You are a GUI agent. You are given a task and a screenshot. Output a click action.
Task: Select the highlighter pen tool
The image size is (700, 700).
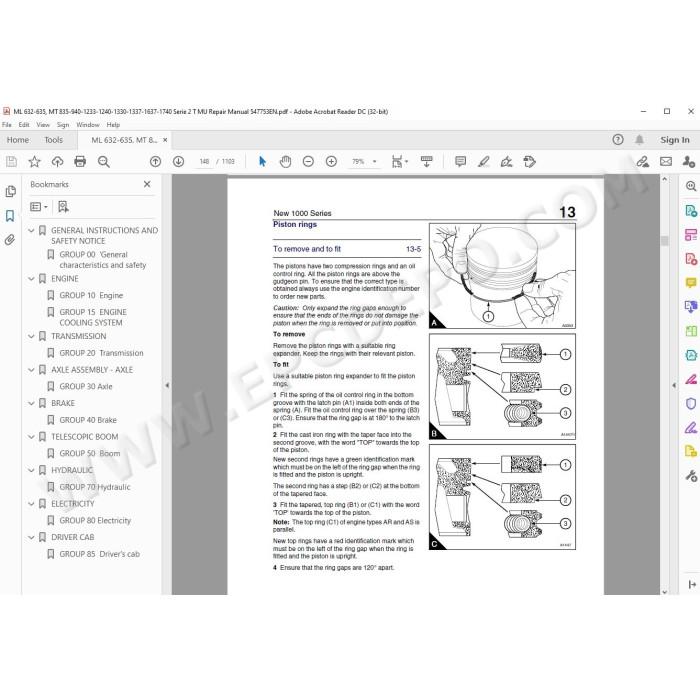[483, 162]
